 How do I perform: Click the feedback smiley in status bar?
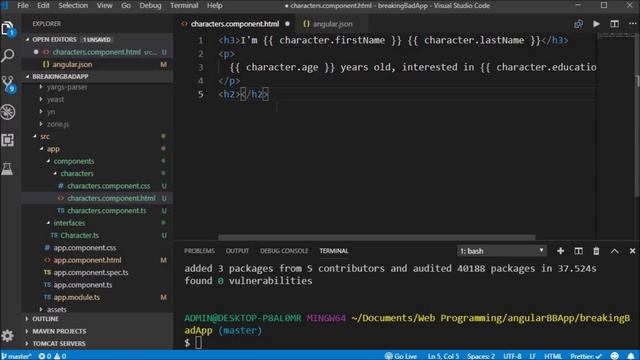(615, 356)
